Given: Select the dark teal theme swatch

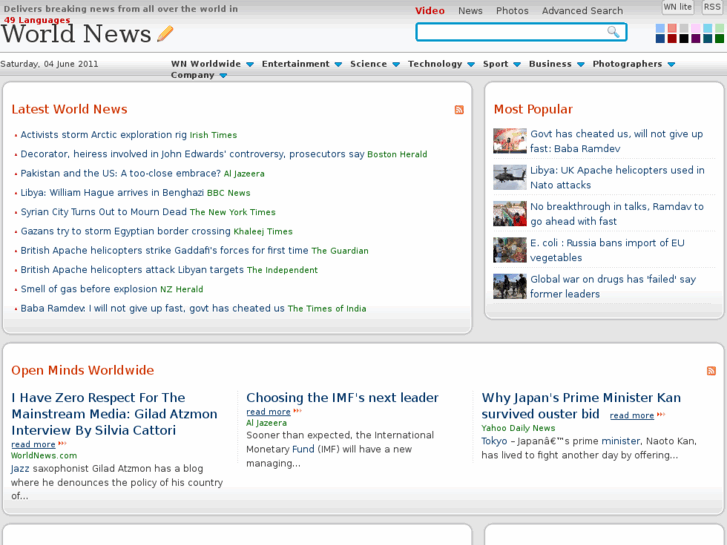Looking at the screenshot, I should pyautogui.click(x=707, y=38).
